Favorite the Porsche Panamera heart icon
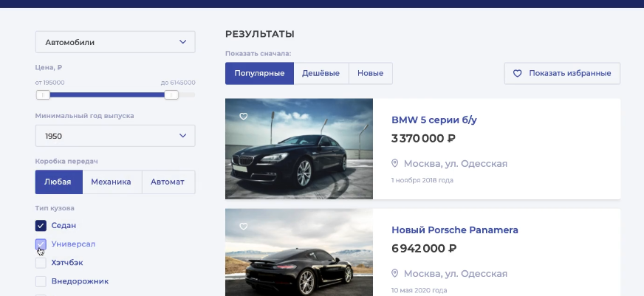 [244, 227]
